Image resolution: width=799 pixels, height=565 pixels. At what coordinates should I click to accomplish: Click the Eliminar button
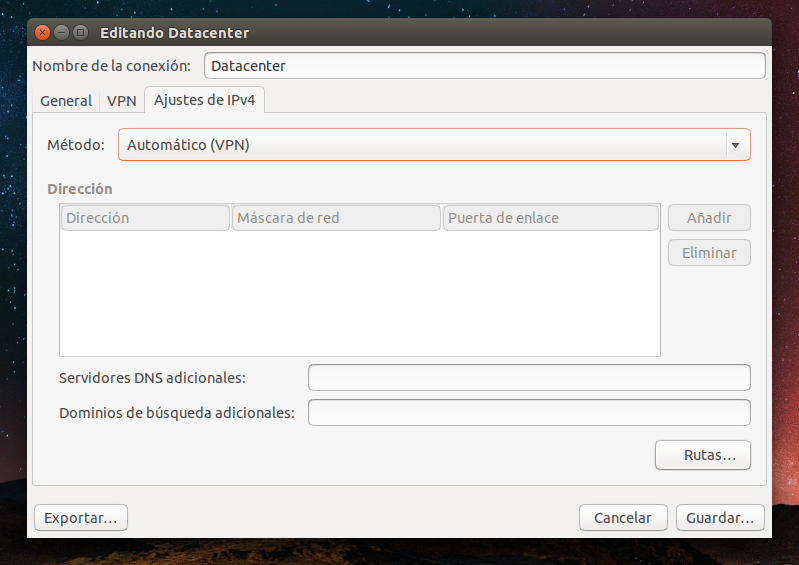[x=709, y=253]
